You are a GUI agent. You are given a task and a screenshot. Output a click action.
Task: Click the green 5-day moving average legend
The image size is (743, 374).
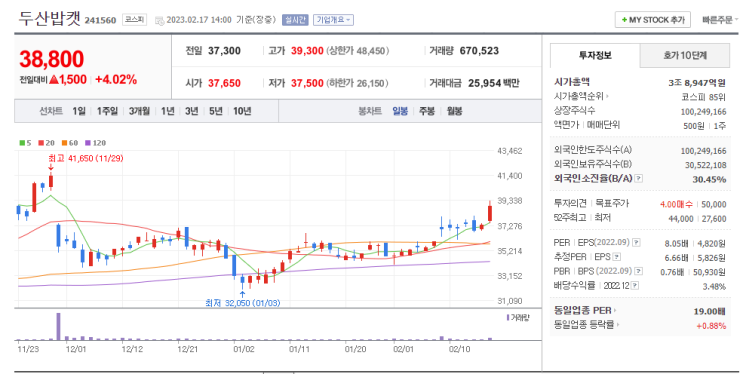click(25, 143)
